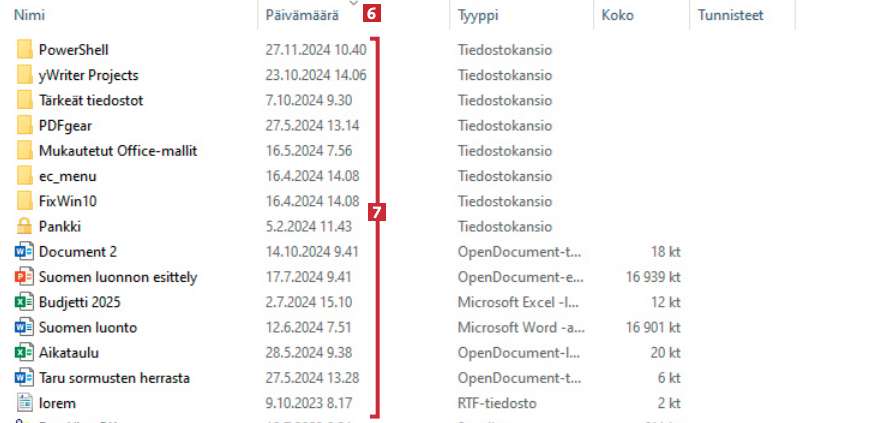Click the Taru sormusten herrasta document icon

click(x=25, y=378)
